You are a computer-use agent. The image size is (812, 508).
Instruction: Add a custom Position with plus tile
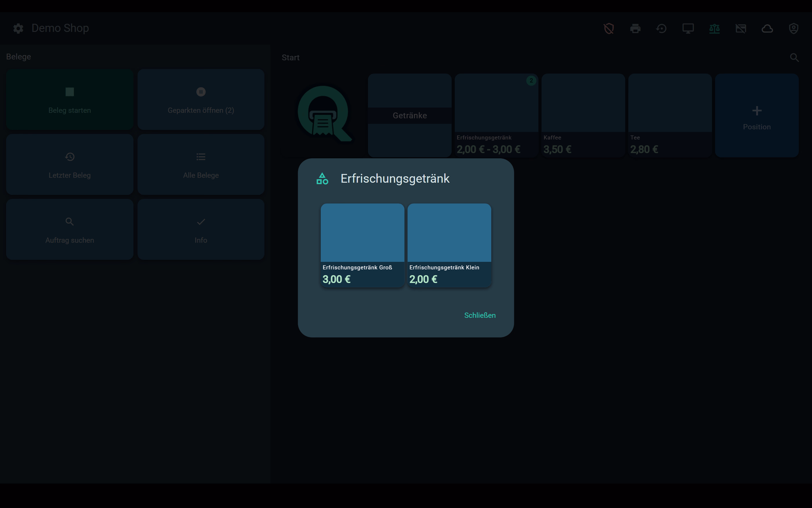[757, 115]
